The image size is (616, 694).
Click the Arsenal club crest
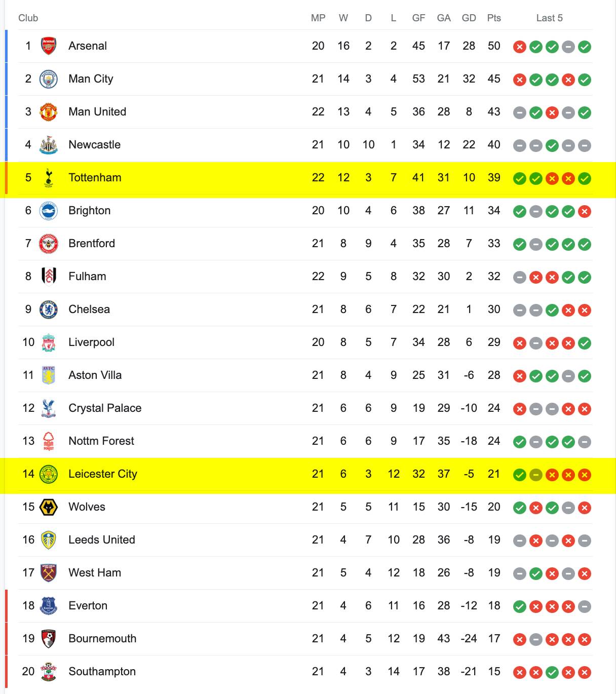[x=49, y=46]
